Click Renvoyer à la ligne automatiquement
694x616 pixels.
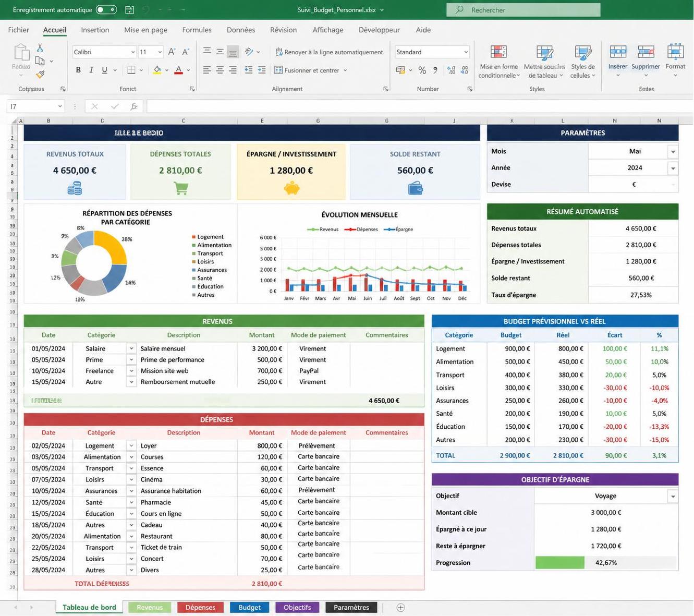[x=328, y=52]
